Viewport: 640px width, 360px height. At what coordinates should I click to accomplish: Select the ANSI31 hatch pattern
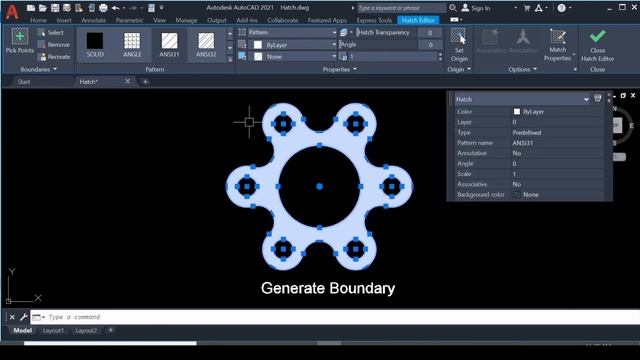click(x=169, y=44)
